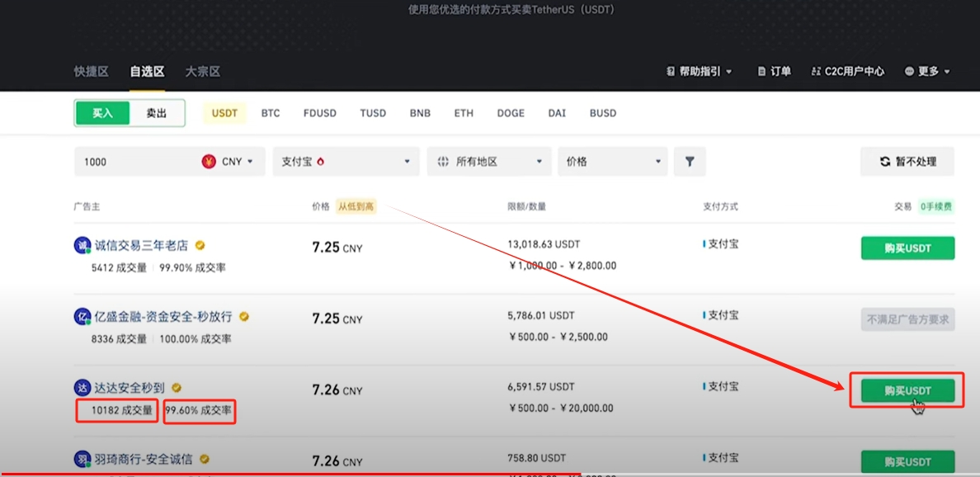The width and height of the screenshot is (980, 477).
Task: Select the DOGE coin tab
Action: 511,113
